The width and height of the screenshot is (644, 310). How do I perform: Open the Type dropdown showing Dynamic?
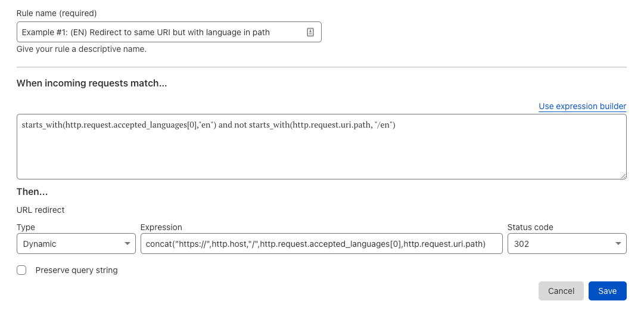click(x=71, y=244)
